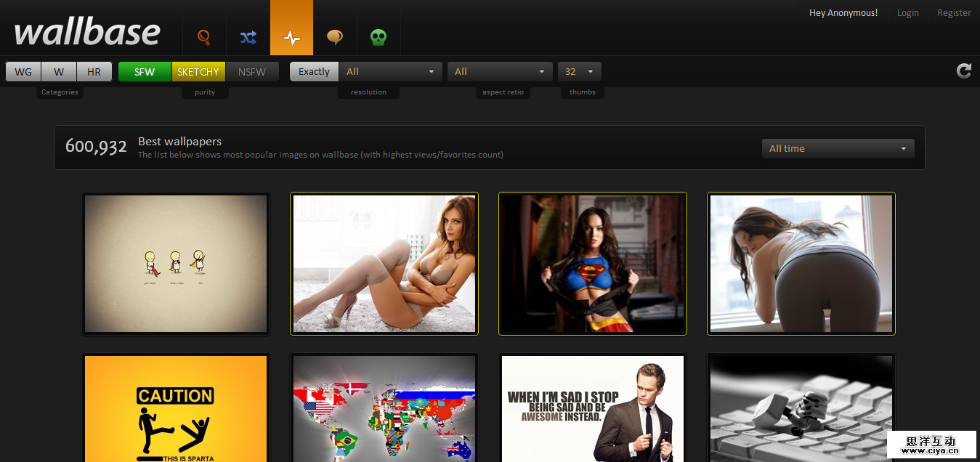
Task: Open the green skull icon
Action: [378, 36]
